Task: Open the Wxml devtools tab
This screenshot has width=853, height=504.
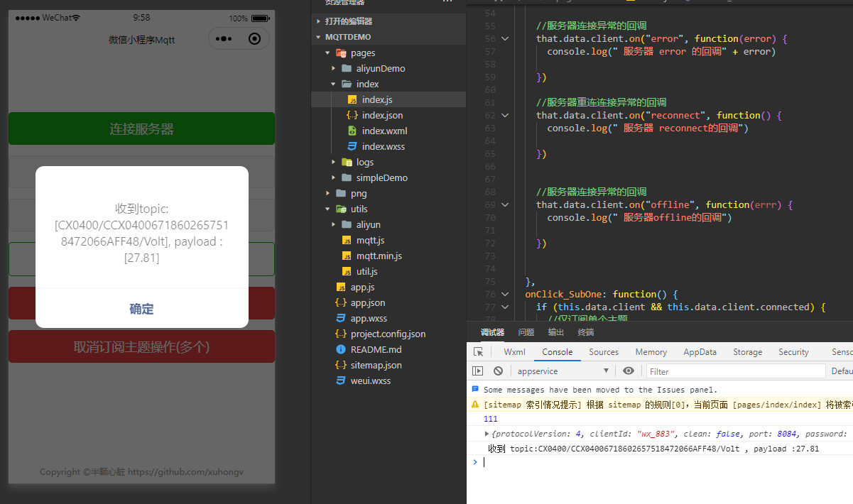Action: pos(515,352)
